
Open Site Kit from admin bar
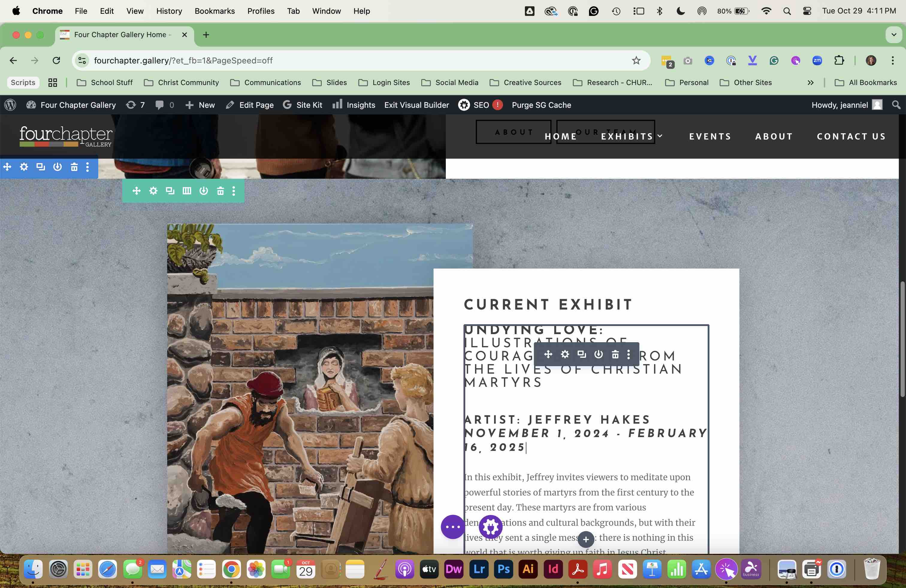click(303, 105)
